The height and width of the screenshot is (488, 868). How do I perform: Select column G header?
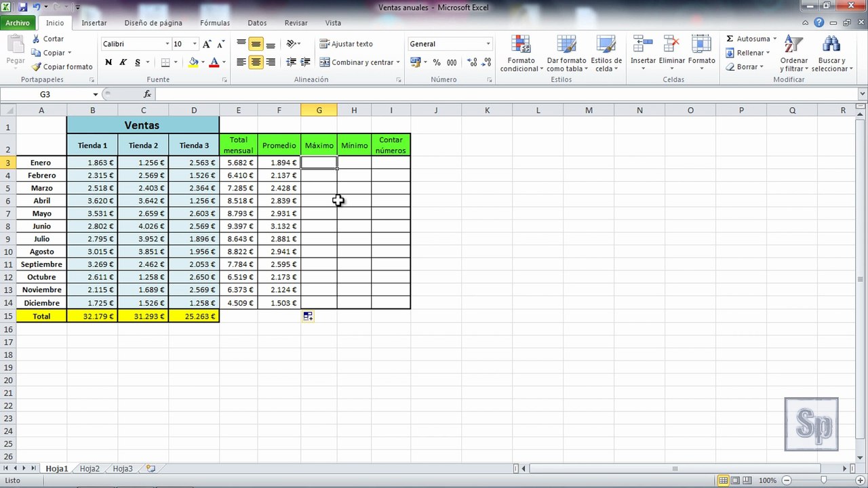pyautogui.click(x=319, y=110)
